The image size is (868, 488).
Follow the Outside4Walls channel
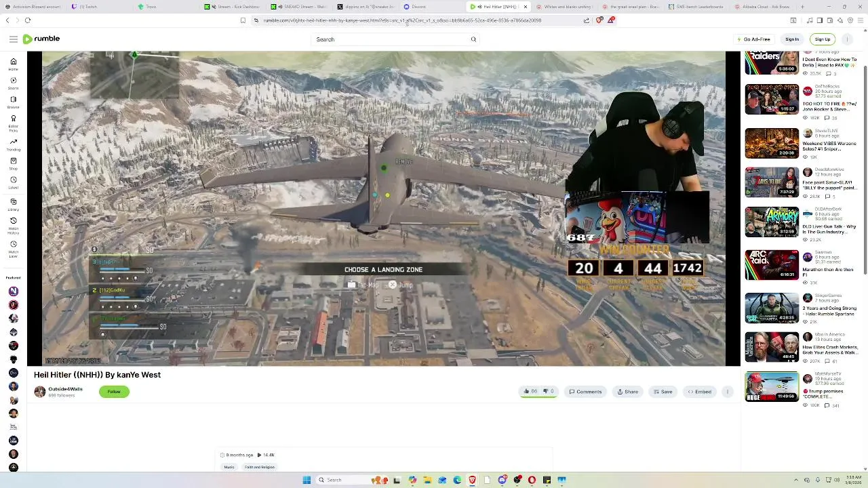click(114, 392)
